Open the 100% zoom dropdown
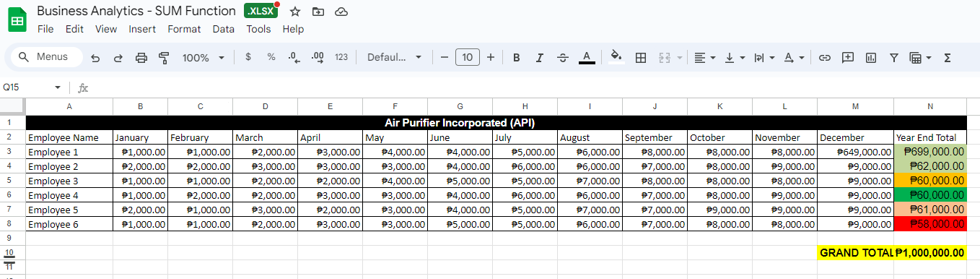The height and width of the screenshot is (279, 980). [x=204, y=58]
